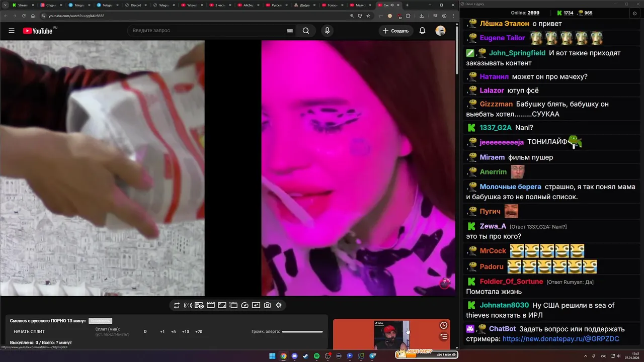Screen dimensions: 644x362
Task: Open the donatepay.ru link in chat
Action: click(x=560, y=339)
